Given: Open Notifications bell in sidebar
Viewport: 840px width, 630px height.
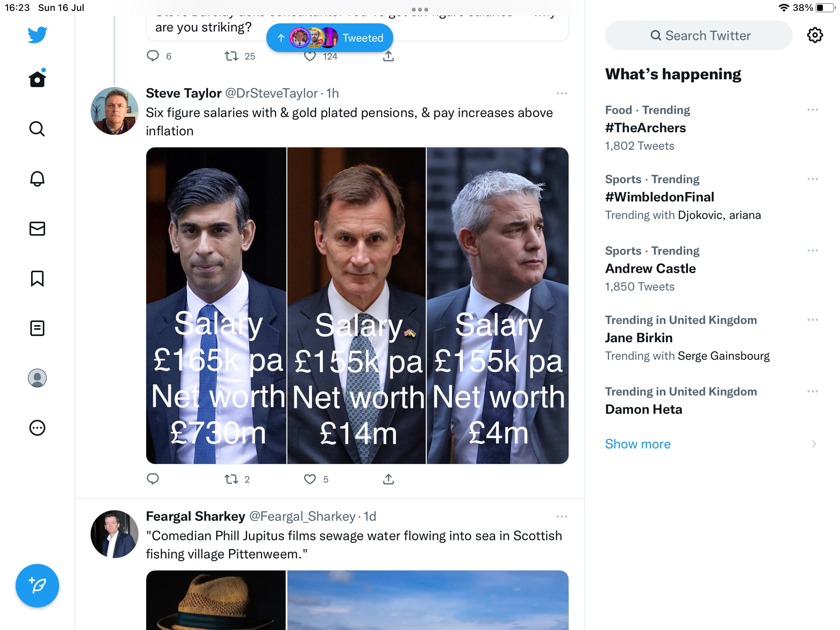Looking at the screenshot, I should point(37,179).
